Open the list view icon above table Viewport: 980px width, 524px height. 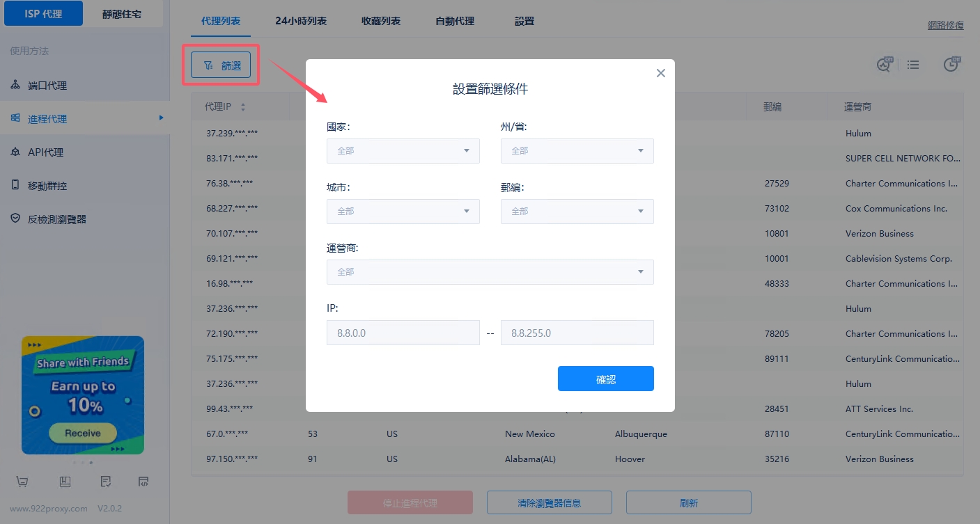913,65
